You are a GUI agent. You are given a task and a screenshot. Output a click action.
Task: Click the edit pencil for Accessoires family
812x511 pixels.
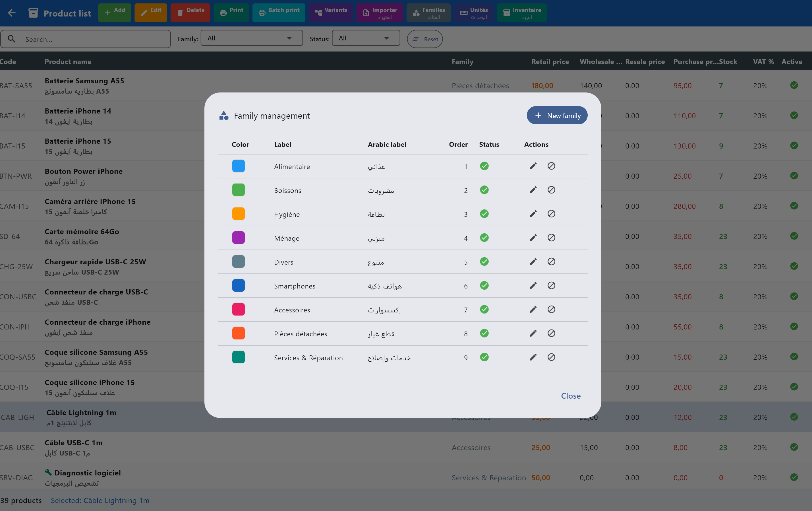coord(533,310)
